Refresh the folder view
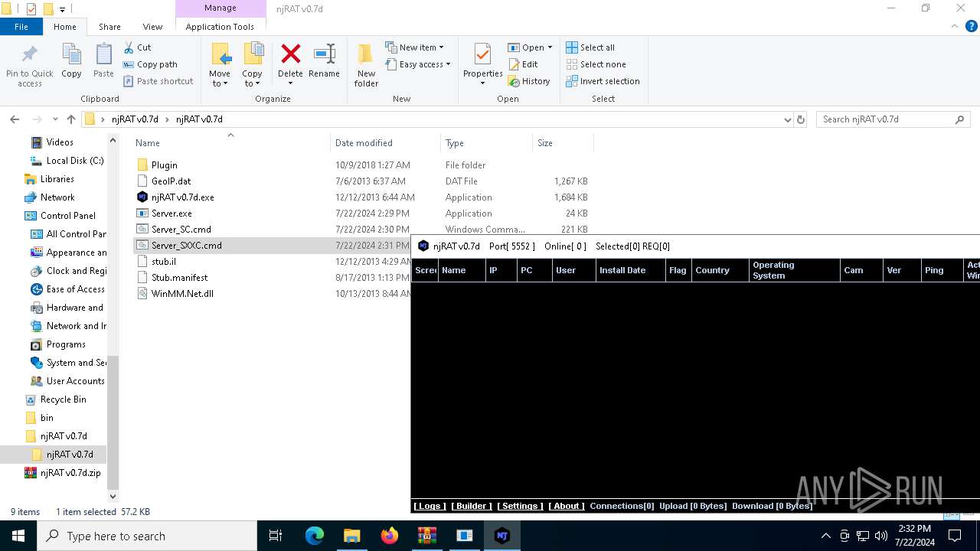The image size is (980, 551). (x=801, y=119)
